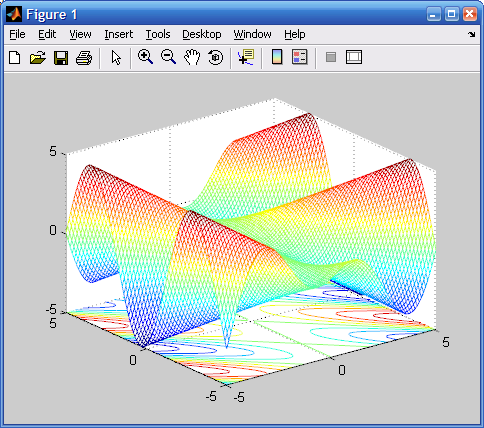
Task: Save the figure using the floppy disk icon
Action: pos(61,58)
